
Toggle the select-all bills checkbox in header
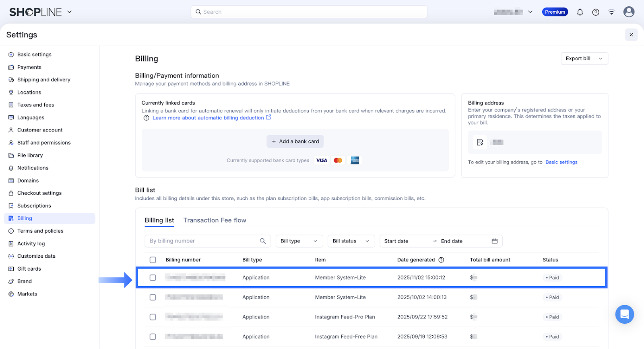153,260
